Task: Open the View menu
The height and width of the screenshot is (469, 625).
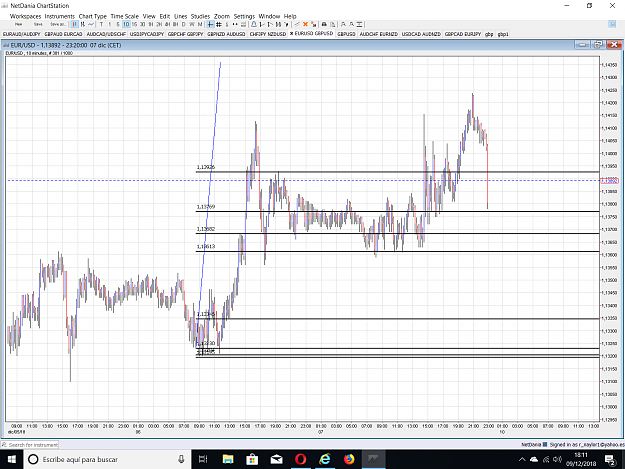Action: pyautogui.click(x=149, y=16)
